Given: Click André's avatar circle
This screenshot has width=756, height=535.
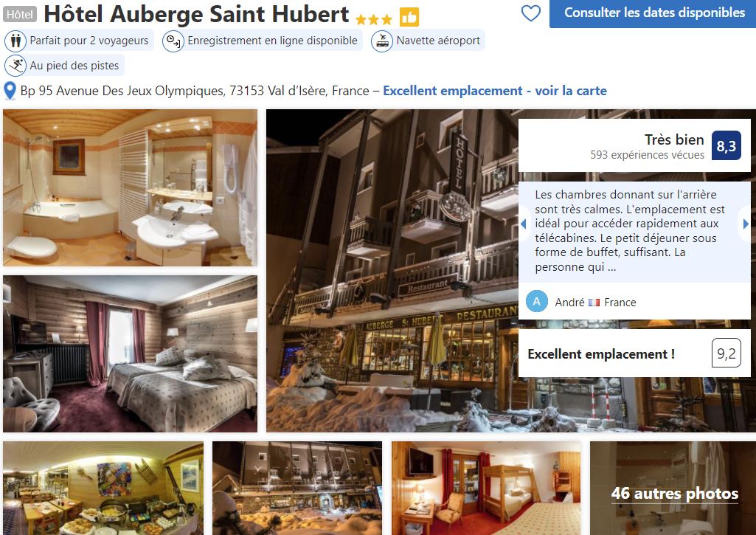Looking at the screenshot, I should click(537, 302).
